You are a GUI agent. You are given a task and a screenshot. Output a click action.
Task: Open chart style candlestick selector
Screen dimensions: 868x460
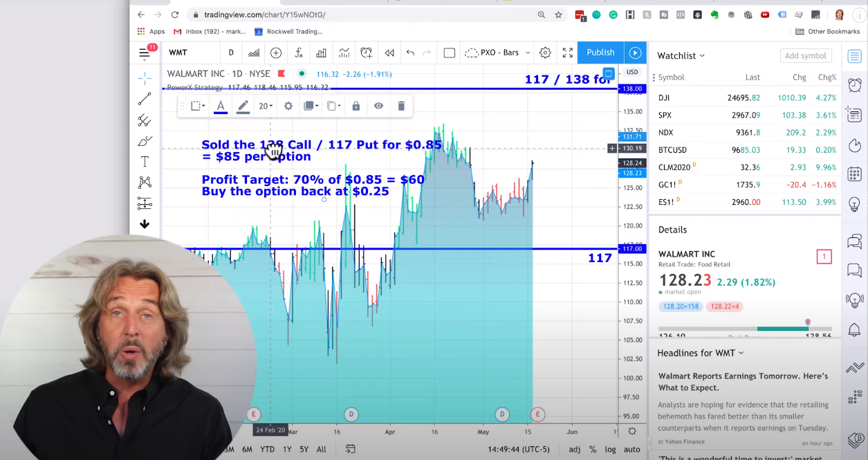[254, 53]
